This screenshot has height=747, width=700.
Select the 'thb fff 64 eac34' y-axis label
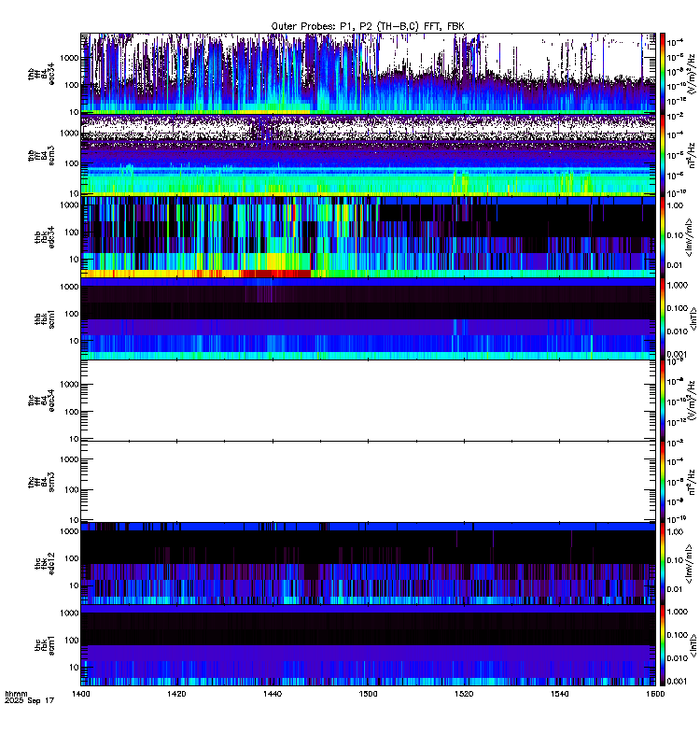tap(41, 74)
